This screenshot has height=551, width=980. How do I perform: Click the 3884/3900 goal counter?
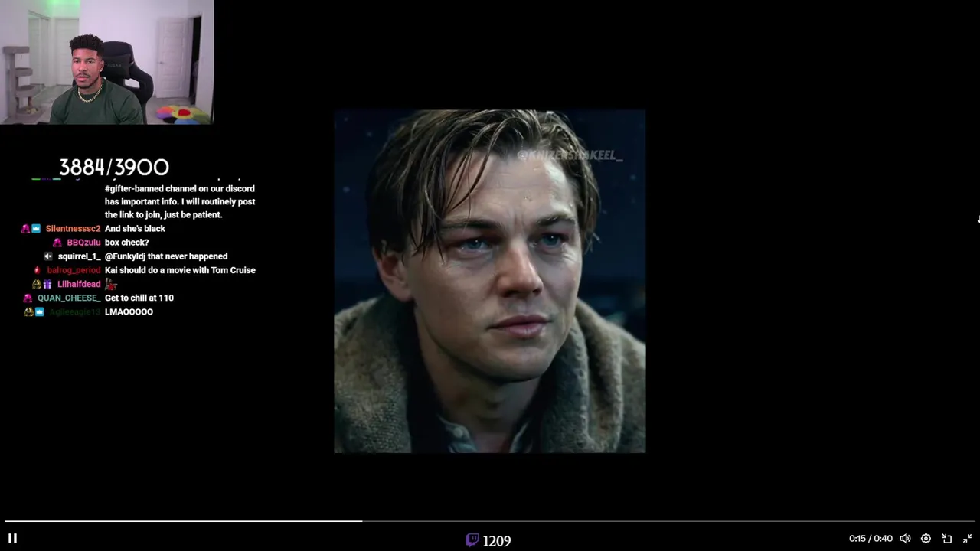[114, 167]
